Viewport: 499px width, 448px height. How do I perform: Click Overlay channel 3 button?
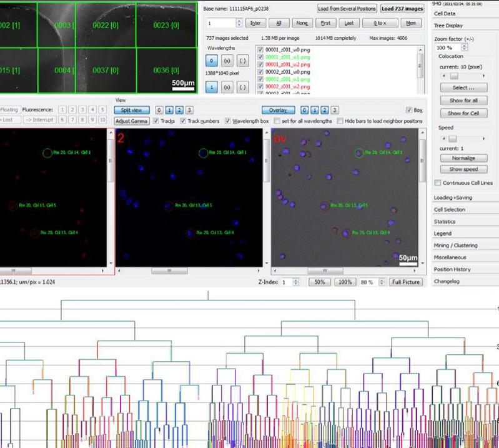point(335,110)
